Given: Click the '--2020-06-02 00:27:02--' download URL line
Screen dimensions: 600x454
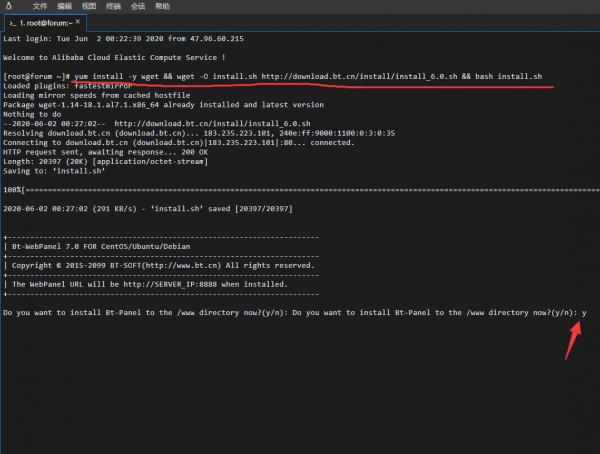Looking at the screenshot, I should coord(157,124).
